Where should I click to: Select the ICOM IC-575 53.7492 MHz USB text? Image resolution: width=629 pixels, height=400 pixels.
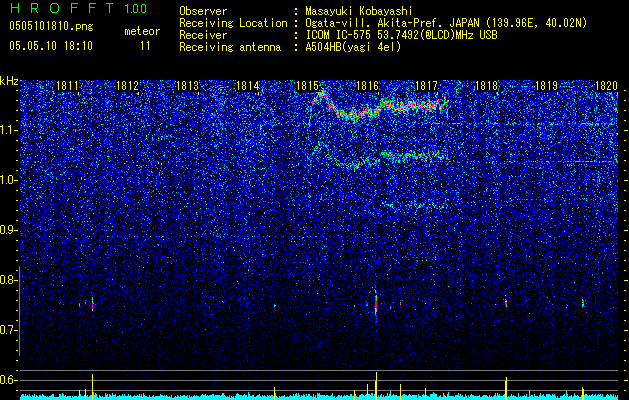401,35
